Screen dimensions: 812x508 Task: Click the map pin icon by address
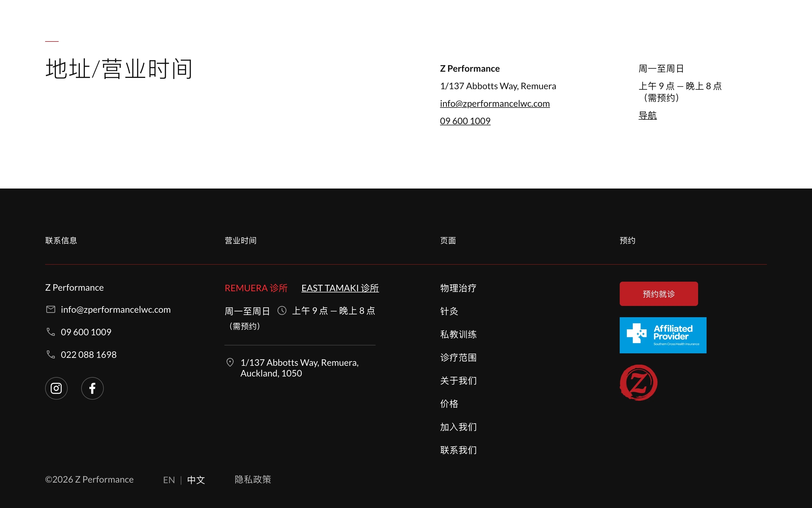[x=230, y=362]
